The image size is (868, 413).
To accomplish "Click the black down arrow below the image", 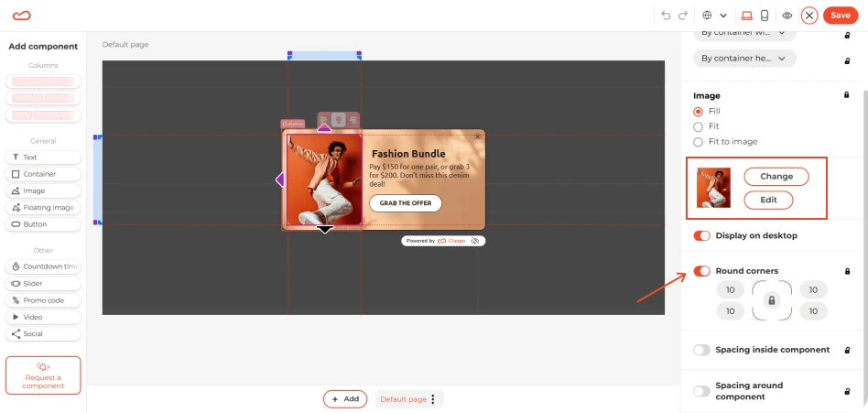I will (x=324, y=229).
